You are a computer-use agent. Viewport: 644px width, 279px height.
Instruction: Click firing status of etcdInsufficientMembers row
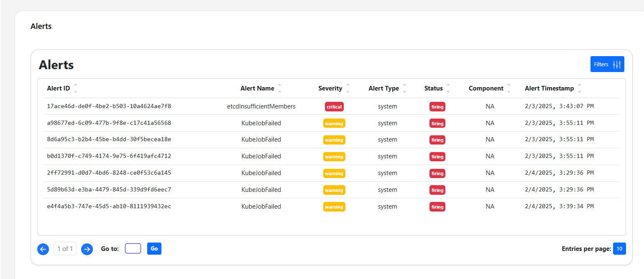click(437, 107)
